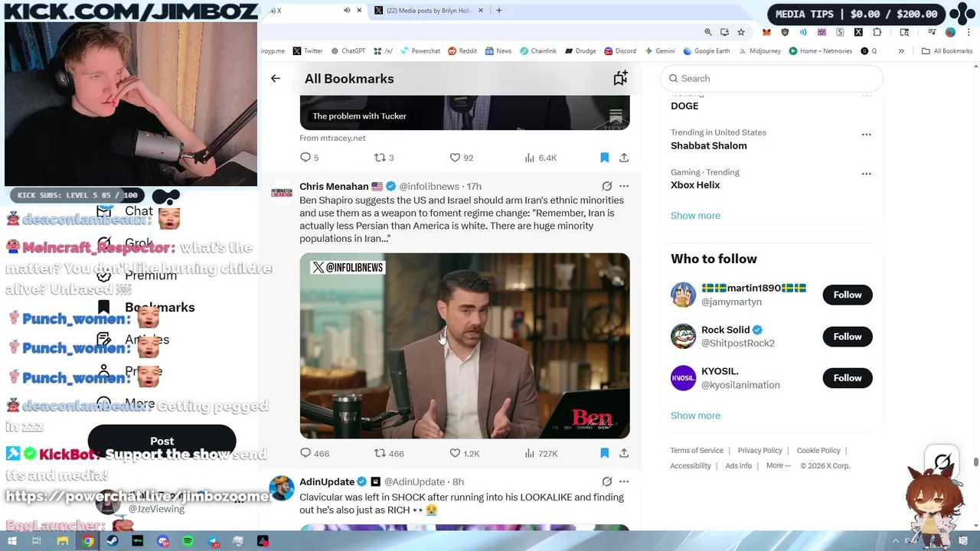Open the Chrome extensions puzzle icon
The height and width of the screenshot is (551, 980).
(x=877, y=32)
